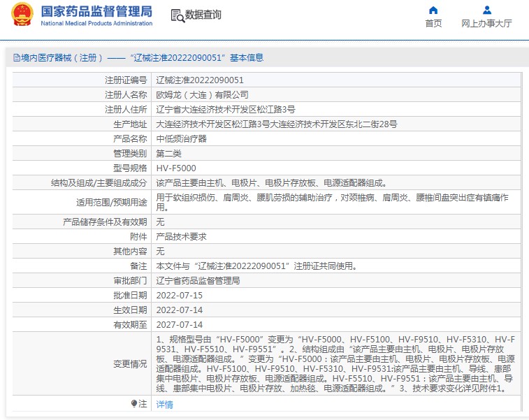Viewport: 529px width, 420px height.
Task: Go to 首页 home page
Action: pos(433,23)
